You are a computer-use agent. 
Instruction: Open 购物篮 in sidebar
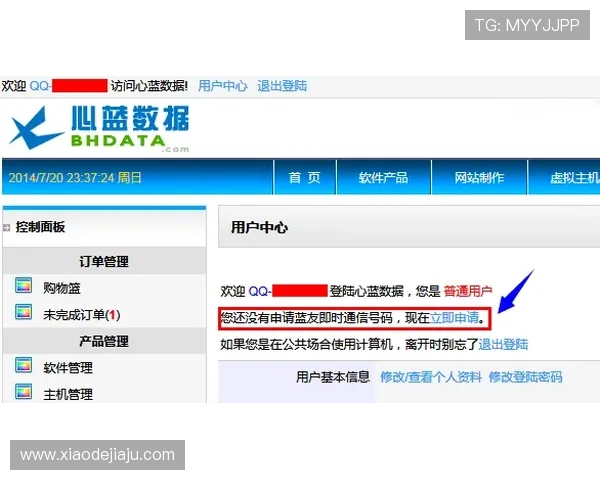click(x=62, y=288)
